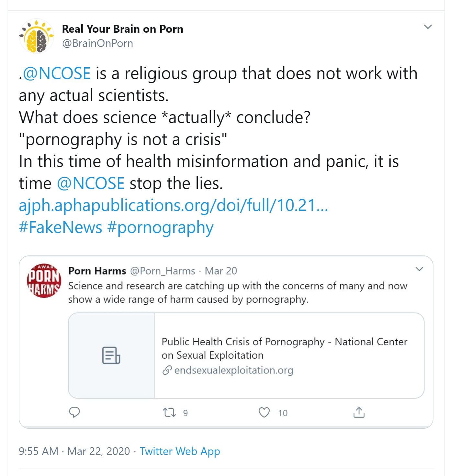Open the Public Health Crisis of Pornography card title
Screen dimensions: 449x476
click(x=284, y=348)
